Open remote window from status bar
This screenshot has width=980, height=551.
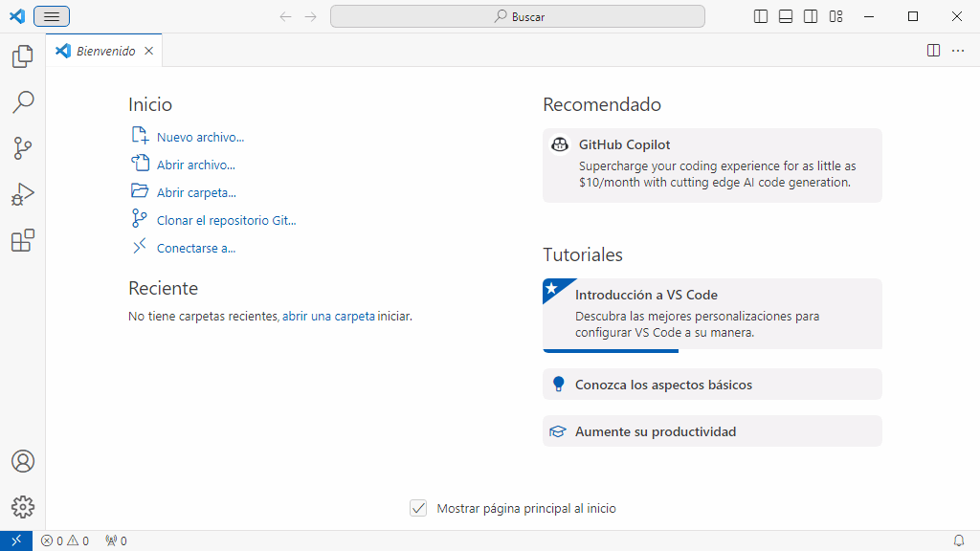tap(16, 540)
